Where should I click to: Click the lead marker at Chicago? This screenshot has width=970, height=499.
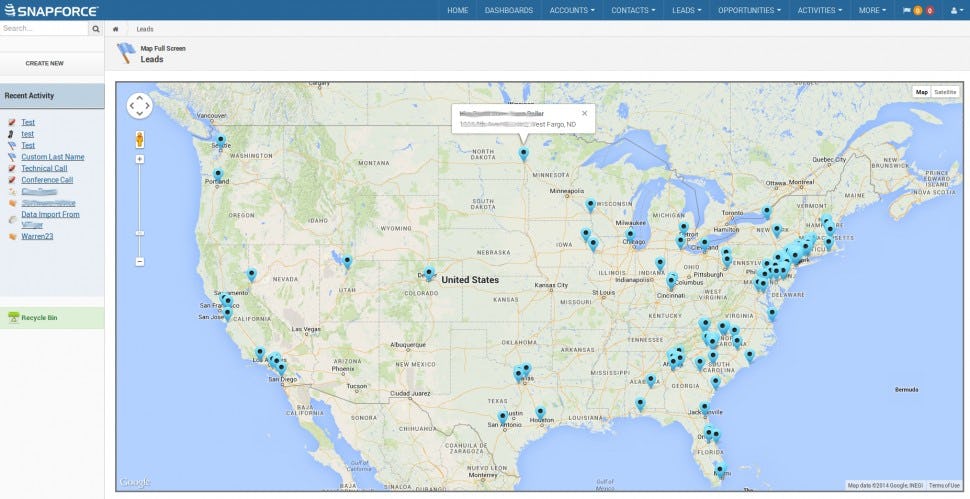coord(630,235)
